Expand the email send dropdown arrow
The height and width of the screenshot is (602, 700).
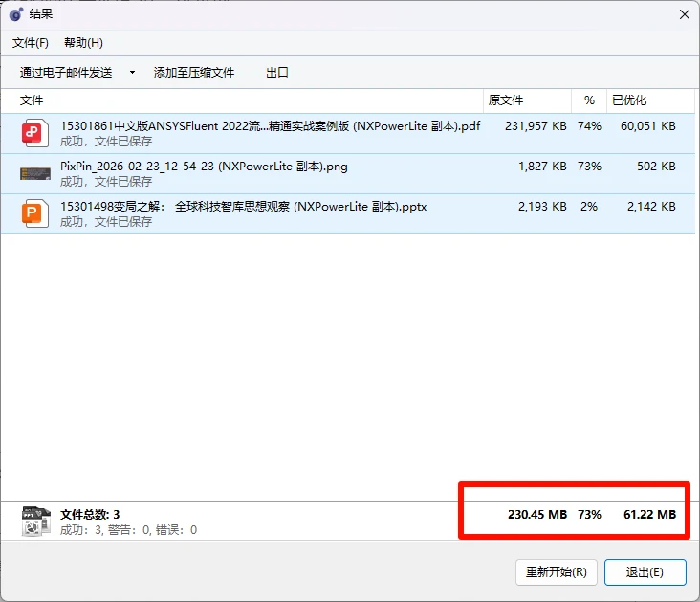[x=132, y=73]
